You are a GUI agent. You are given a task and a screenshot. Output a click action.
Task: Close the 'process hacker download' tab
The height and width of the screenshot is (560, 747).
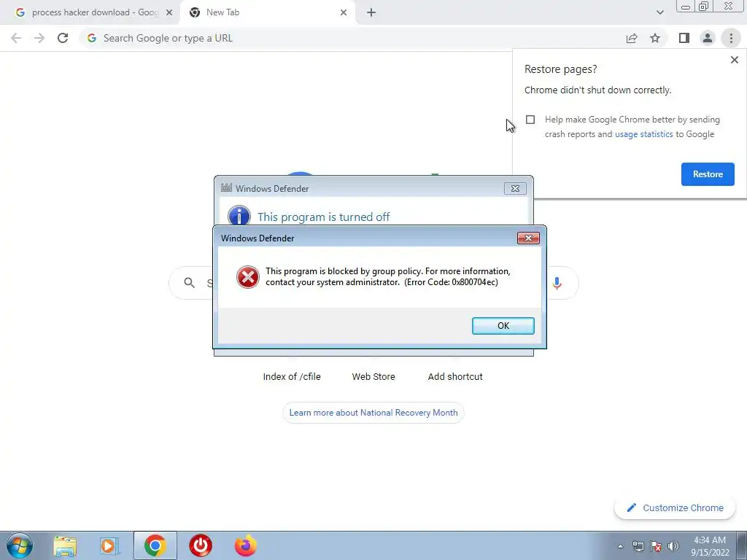click(169, 12)
